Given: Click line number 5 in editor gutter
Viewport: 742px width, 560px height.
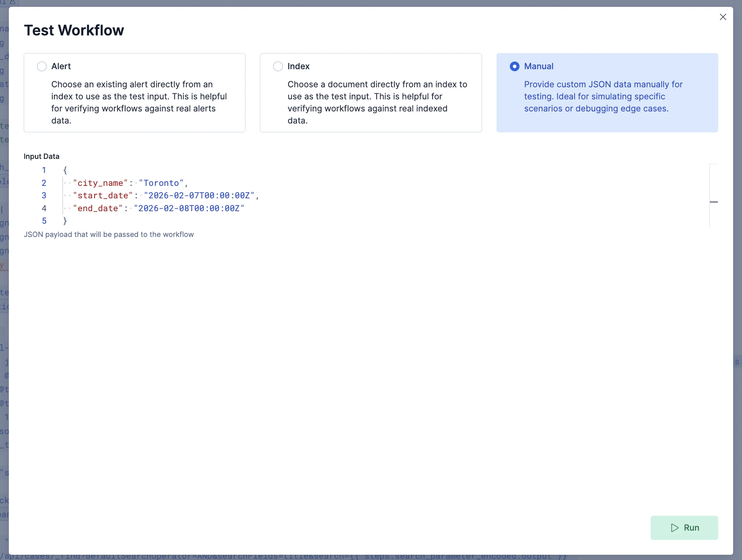Looking at the screenshot, I should tap(44, 221).
